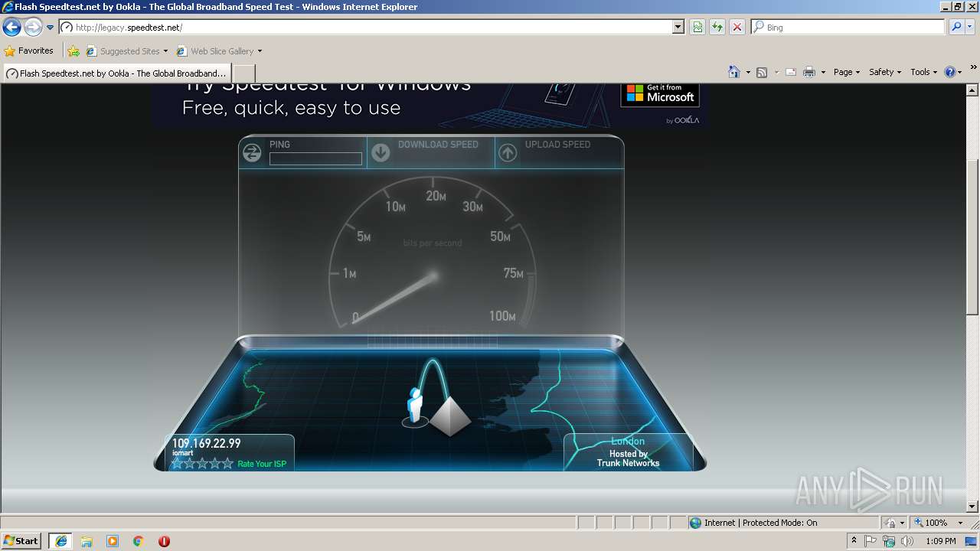Expand the Home button dropdown arrow
Viewport: 980px width, 551px height.
coord(748,73)
